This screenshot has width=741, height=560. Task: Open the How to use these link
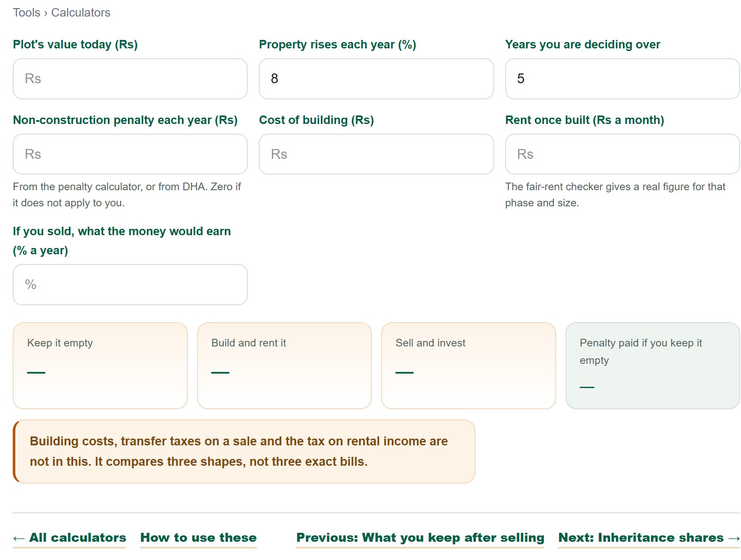tap(198, 537)
